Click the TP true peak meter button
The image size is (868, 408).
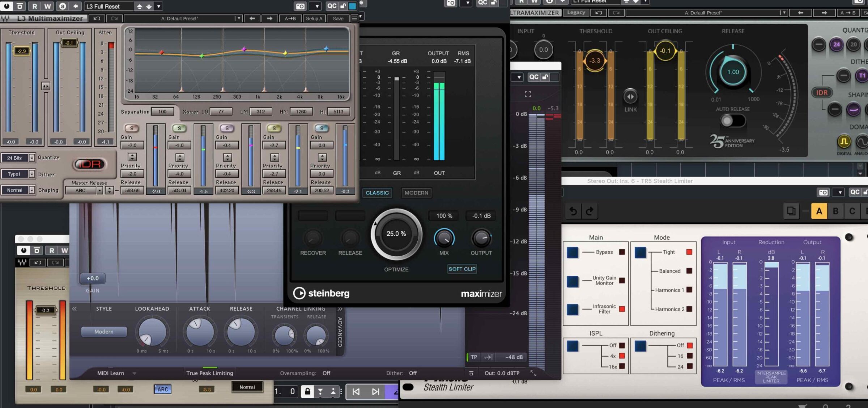(474, 357)
